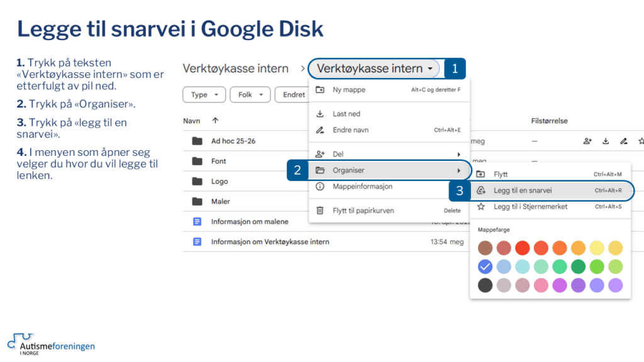Click the rename pencil icon in Ad hoc row

tap(624, 141)
